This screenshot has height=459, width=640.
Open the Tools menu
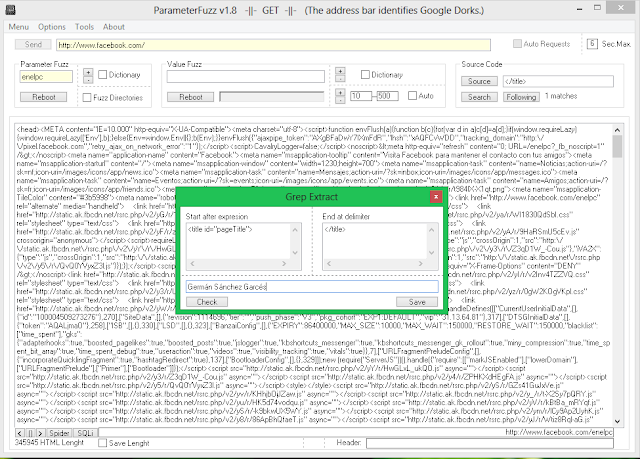point(84,27)
